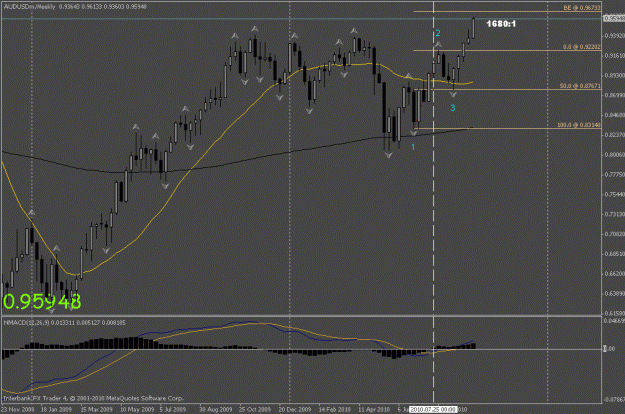Click the '14 Feb 2010' date label
The width and height of the screenshot is (625, 414).
(334, 409)
